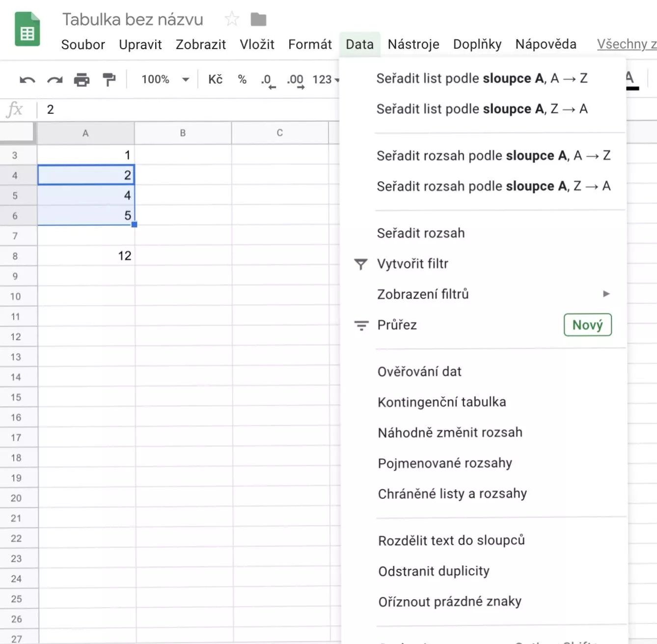The image size is (657, 644).
Task: Click cell A6 containing 5
Action: [86, 216]
